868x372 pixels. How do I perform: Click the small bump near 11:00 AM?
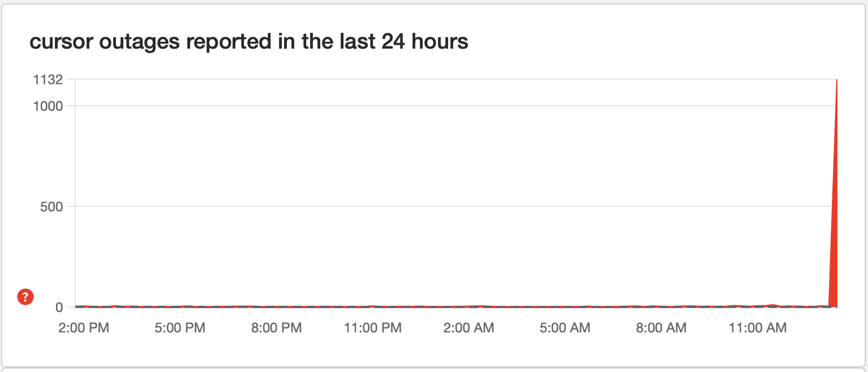click(x=772, y=305)
